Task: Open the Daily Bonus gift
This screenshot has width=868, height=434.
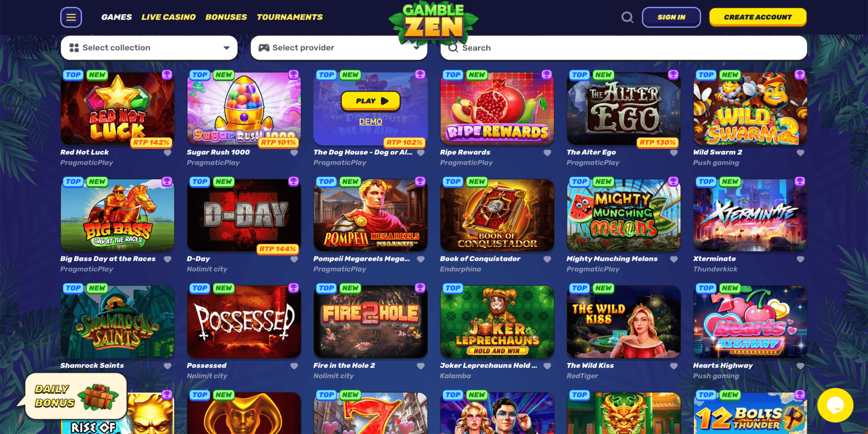Action: coord(75,397)
